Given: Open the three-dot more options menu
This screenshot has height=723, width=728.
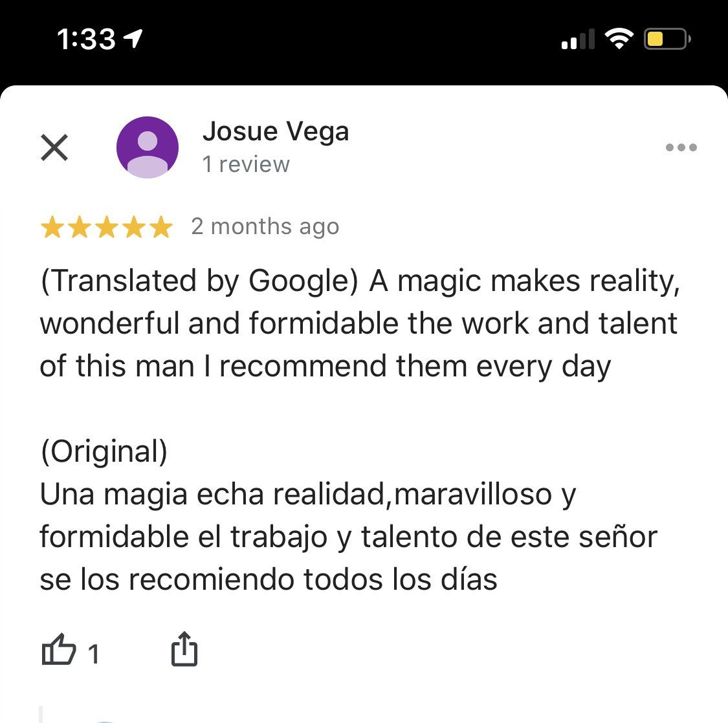Looking at the screenshot, I should (681, 147).
